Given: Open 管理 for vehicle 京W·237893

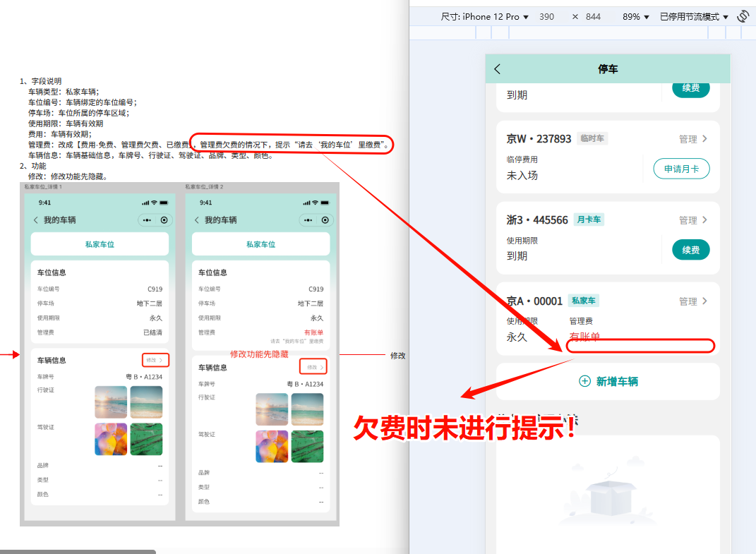Looking at the screenshot, I should (x=692, y=139).
